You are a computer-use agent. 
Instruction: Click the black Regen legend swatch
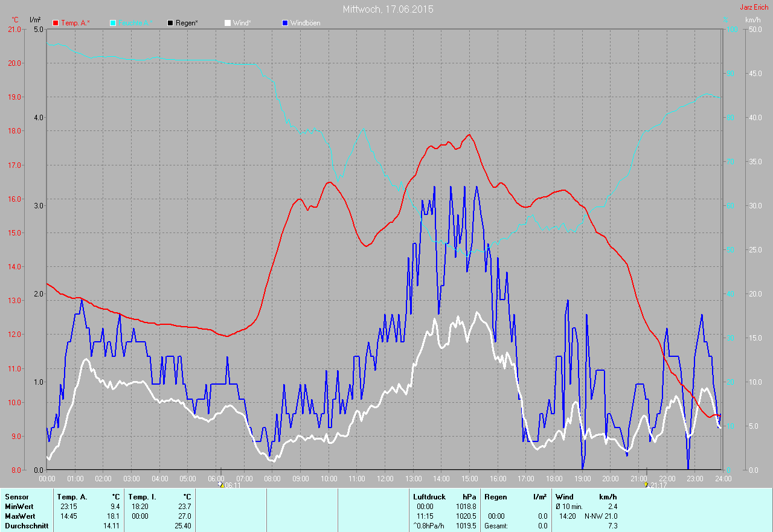(170, 24)
